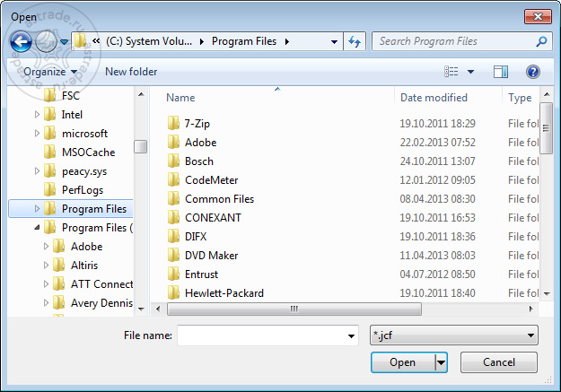Refresh the Program Files folder listing

pos(355,41)
